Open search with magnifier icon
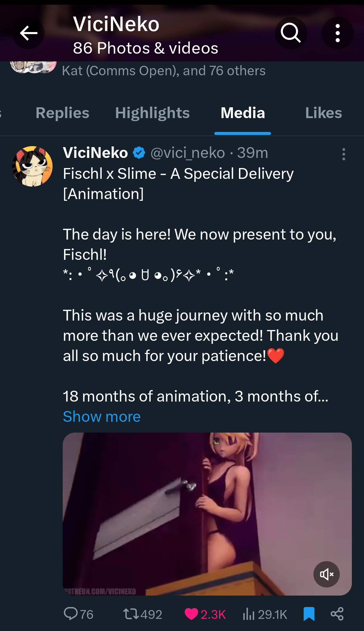Screen dimensions: 364x631 [291, 33]
